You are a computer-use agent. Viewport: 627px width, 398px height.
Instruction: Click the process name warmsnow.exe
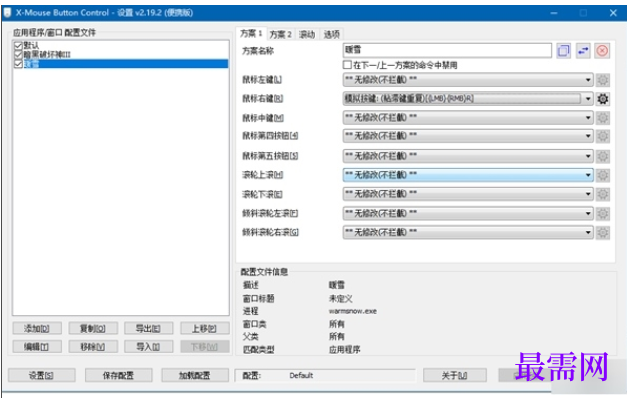tap(353, 311)
